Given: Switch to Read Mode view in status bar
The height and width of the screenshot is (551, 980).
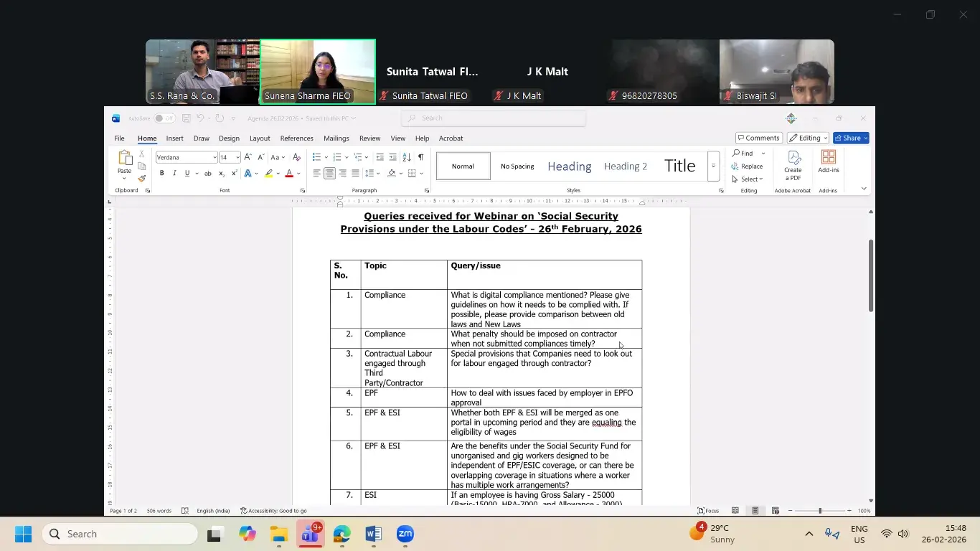Looking at the screenshot, I should [x=735, y=511].
